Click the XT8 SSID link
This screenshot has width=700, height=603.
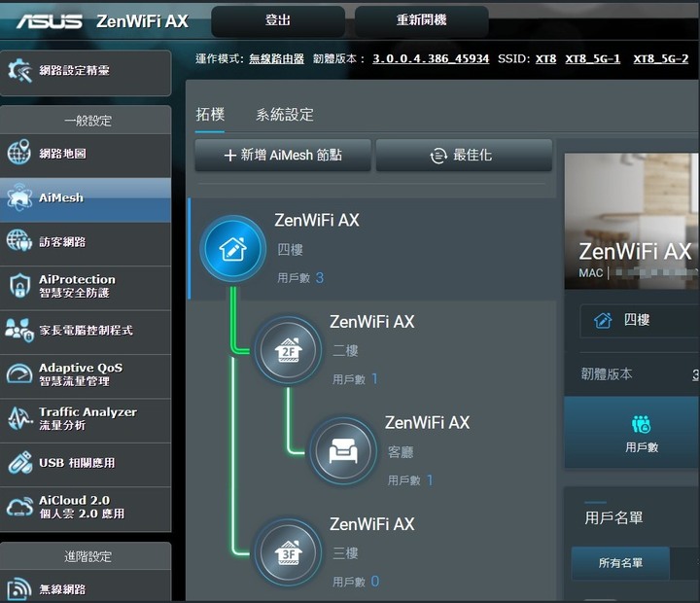click(545, 59)
